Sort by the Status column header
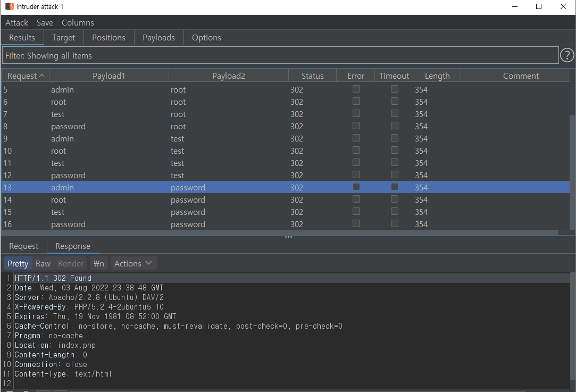The height and width of the screenshot is (392, 576). pos(313,76)
